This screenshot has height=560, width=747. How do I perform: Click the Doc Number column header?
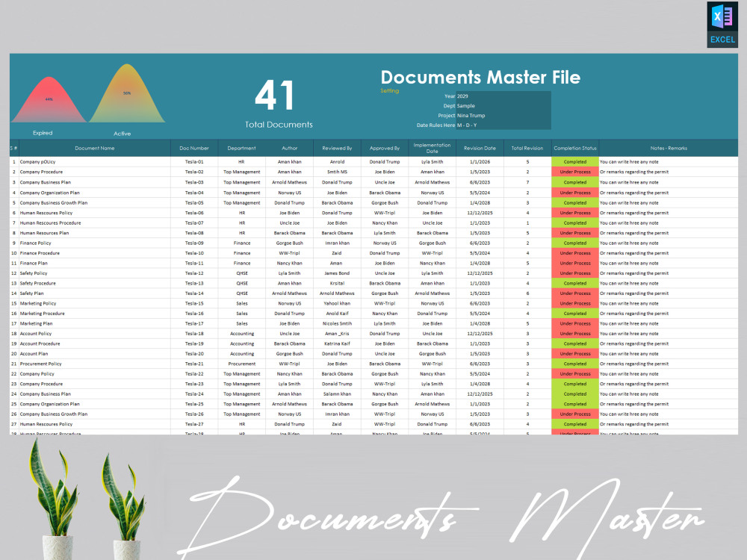click(194, 148)
